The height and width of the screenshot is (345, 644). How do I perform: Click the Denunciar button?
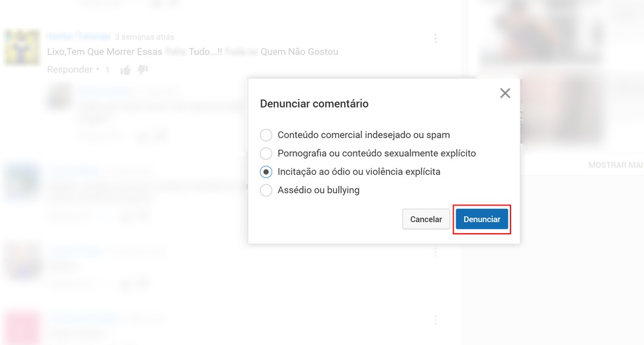(x=482, y=219)
